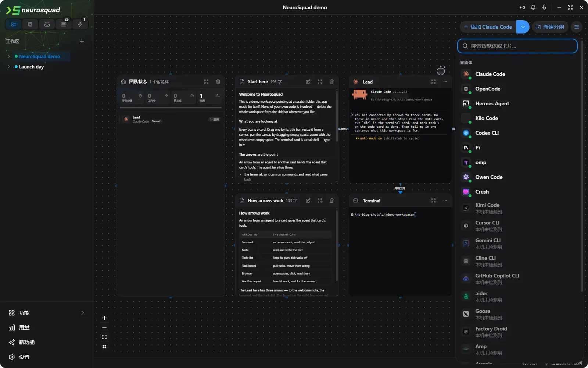Select Kilo Code in the agent list
Image resolution: width=588 pixels, height=368 pixels.
(x=518, y=118)
